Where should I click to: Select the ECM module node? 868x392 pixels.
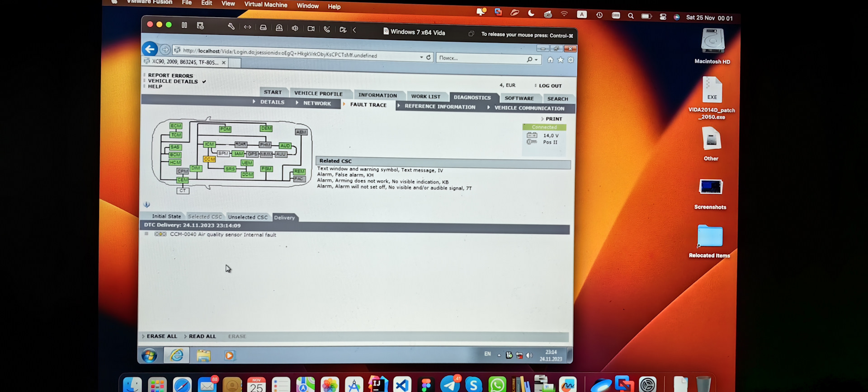(176, 126)
